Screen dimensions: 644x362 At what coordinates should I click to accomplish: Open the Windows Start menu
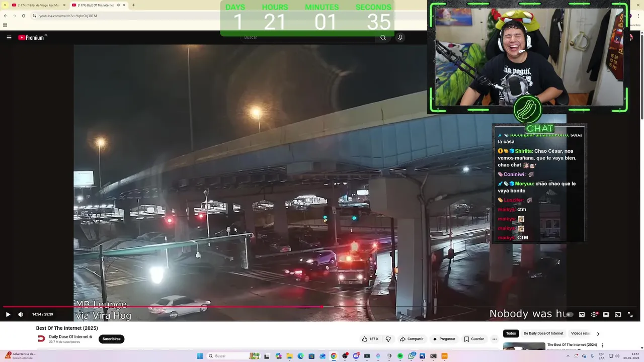pyautogui.click(x=200, y=356)
